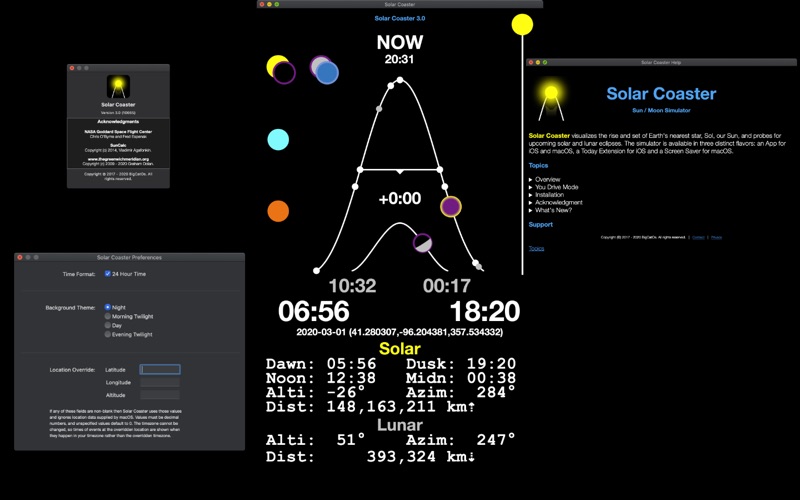This screenshot has width=800, height=500.
Task: Open the Contact link in Help footer
Action: coord(698,237)
